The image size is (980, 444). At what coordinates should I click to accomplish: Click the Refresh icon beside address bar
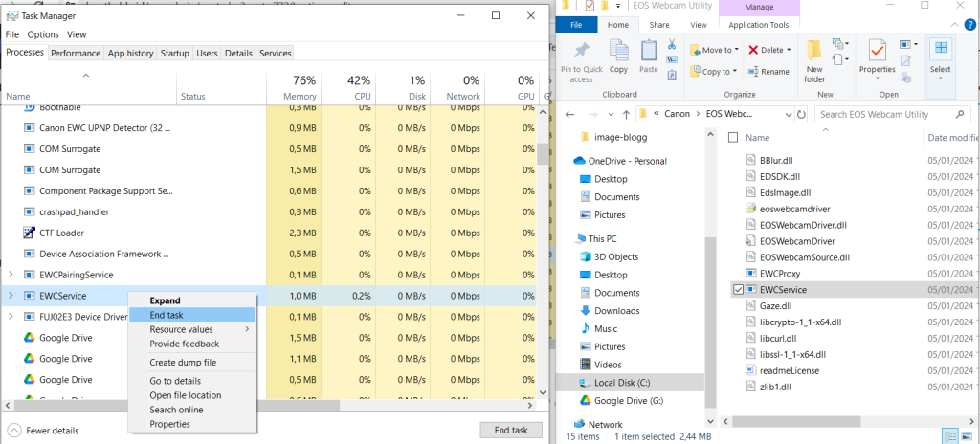[x=802, y=114]
